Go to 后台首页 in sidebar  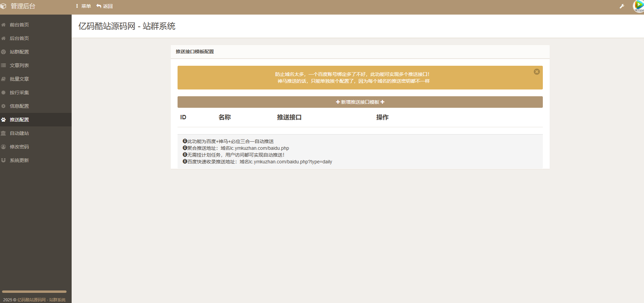(19, 38)
